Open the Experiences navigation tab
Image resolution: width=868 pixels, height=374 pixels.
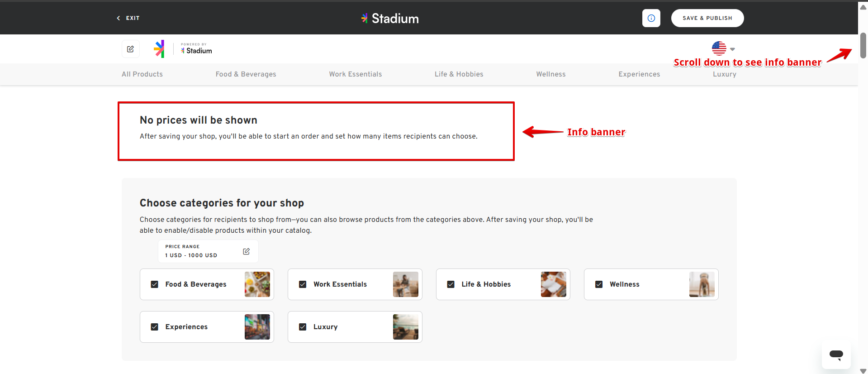(639, 74)
